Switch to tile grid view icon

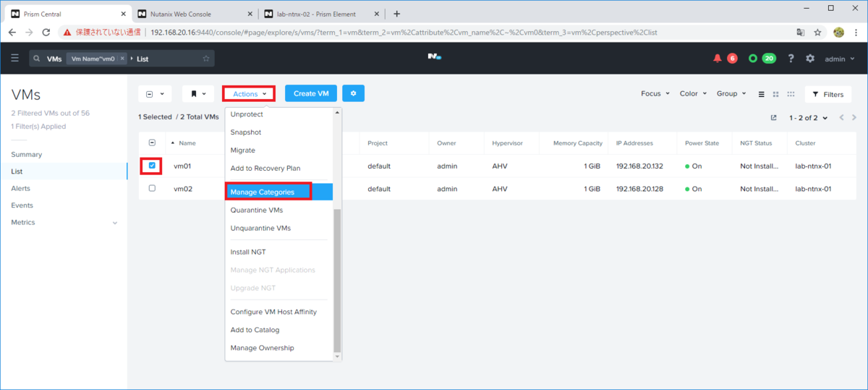tap(776, 94)
